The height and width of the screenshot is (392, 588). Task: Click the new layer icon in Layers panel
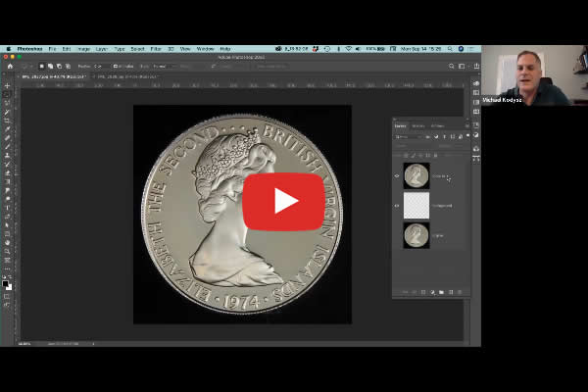[451, 292]
